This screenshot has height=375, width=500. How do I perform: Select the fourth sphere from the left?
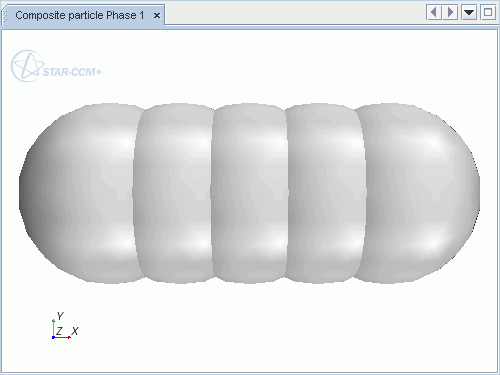[326, 193]
